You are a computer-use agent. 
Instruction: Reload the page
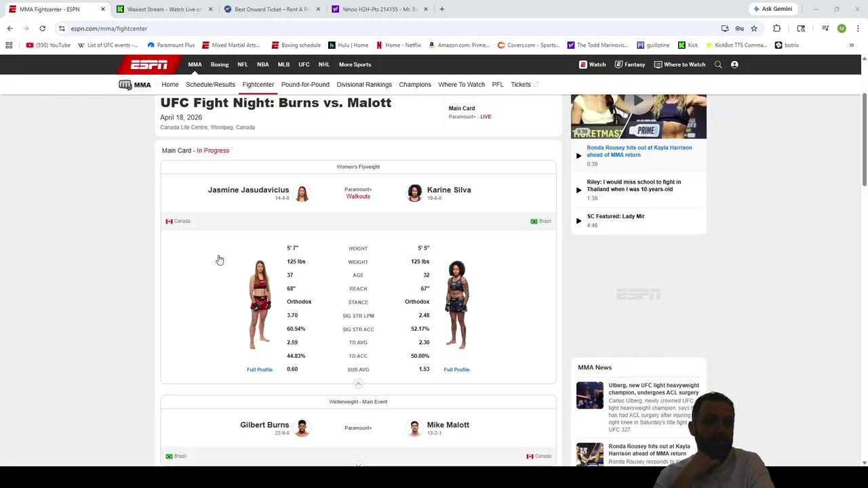point(42,28)
